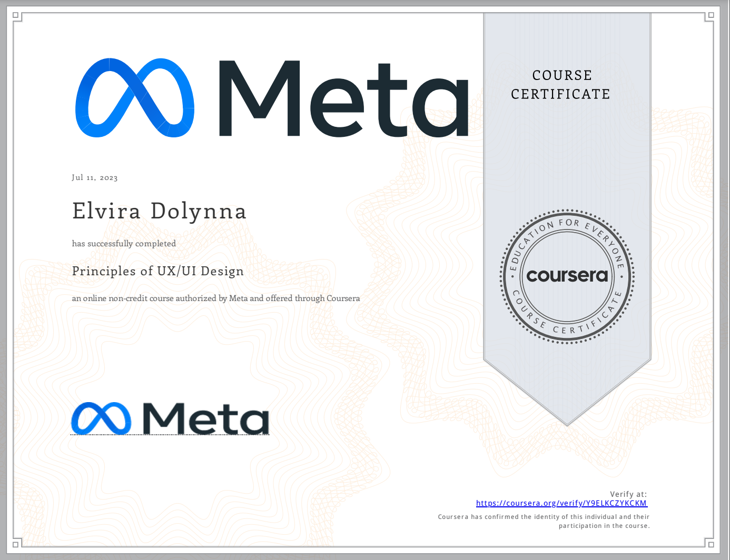
Task: Click the course title Principles of UX/UI Design
Action: coord(158,271)
